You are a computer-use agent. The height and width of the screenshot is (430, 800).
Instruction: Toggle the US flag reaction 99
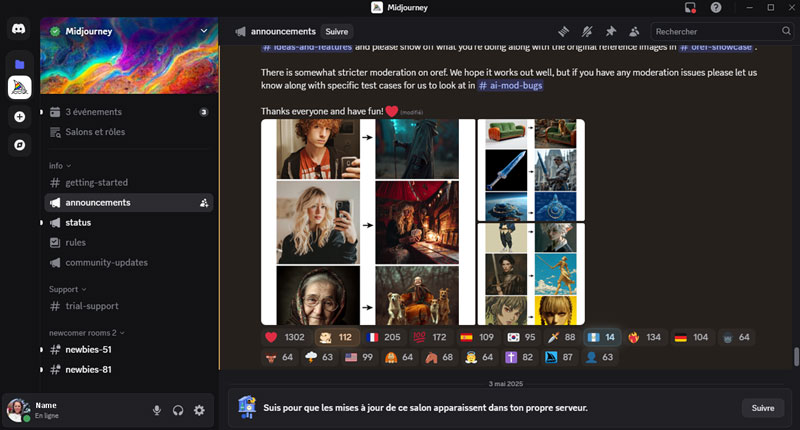(x=359, y=357)
